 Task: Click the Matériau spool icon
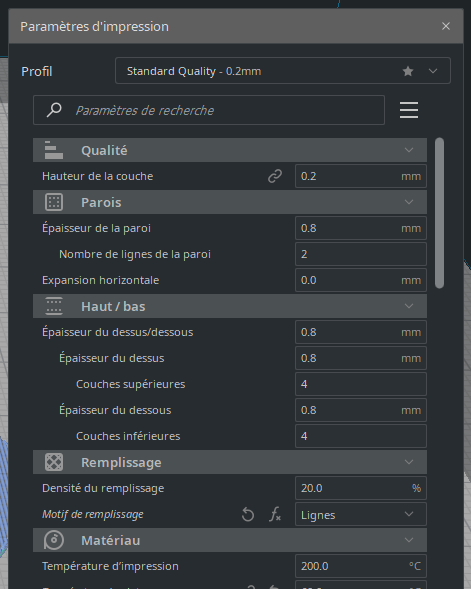pyautogui.click(x=54, y=540)
